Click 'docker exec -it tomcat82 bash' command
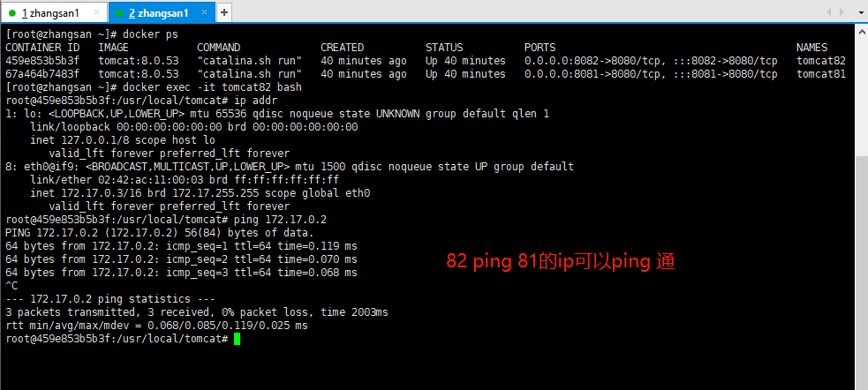Image resolution: width=868 pixels, height=390 pixels. [213, 87]
